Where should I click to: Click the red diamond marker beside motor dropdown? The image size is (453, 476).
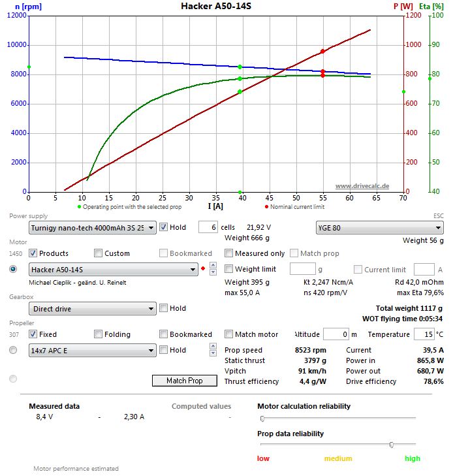(x=203, y=269)
